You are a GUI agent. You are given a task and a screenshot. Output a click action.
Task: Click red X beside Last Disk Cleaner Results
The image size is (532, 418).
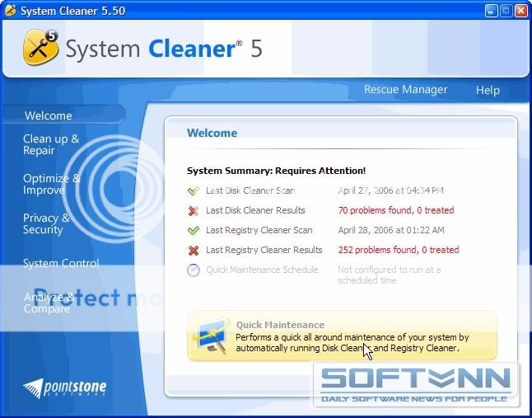(x=194, y=211)
